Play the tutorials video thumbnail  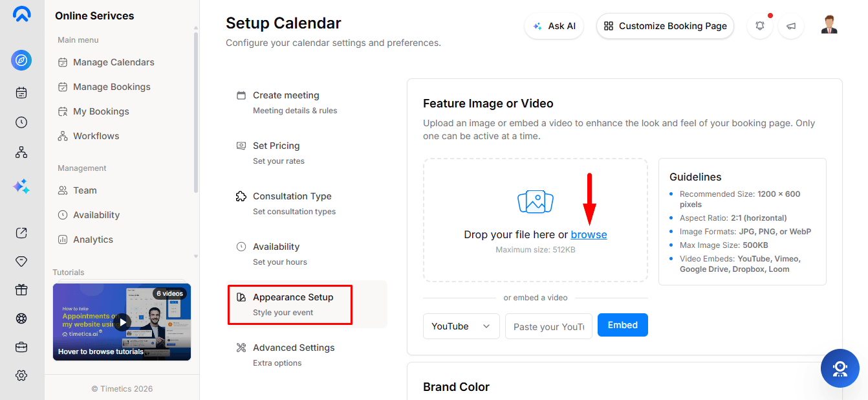point(122,322)
